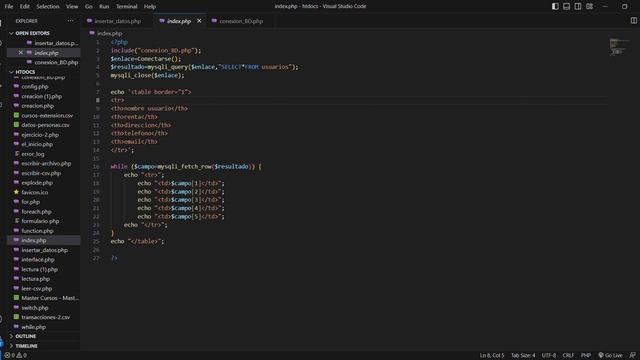Change PHP language mode
Viewport: 640px width, 360px height.
(x=586, y=356)
